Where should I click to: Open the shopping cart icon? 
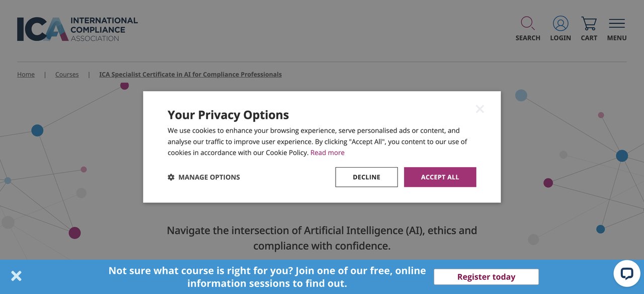click(x=588, y=23)
